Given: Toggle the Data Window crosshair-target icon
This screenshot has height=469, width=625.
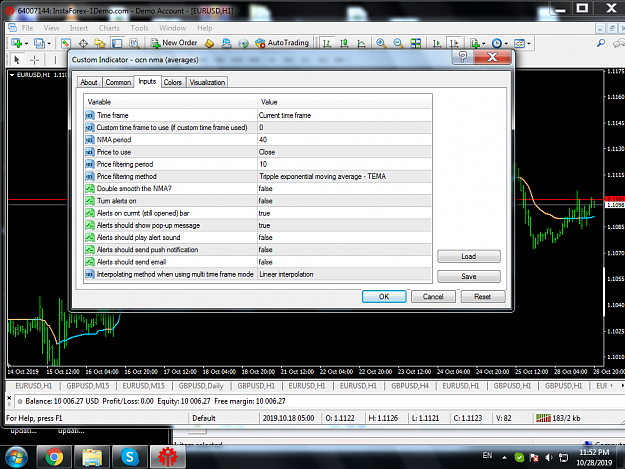Looking at the screenshot, I should pos(83,43).
